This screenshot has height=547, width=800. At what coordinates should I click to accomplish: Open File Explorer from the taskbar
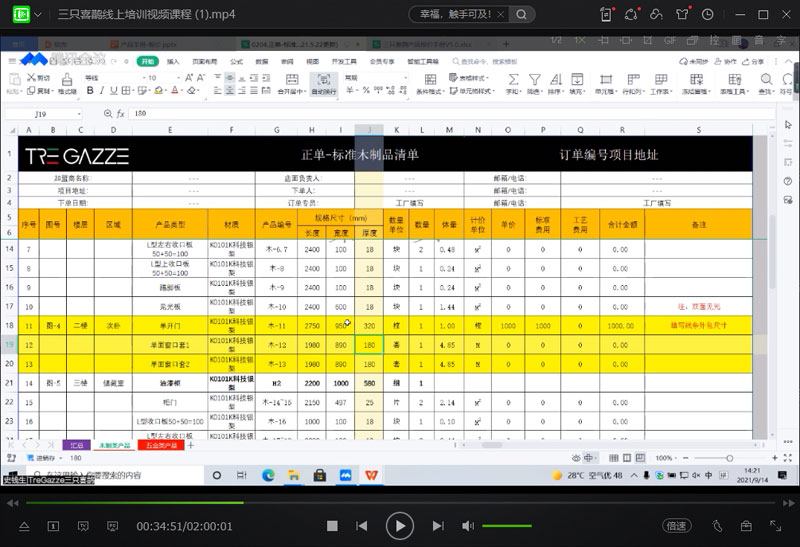coord(293,476)
